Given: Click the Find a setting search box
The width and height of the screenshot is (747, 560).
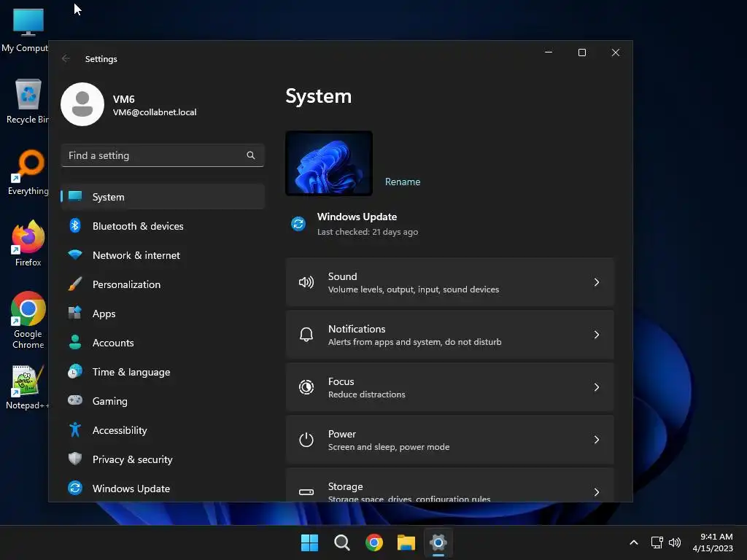Looking at the screenshot, I should (163, 155).
